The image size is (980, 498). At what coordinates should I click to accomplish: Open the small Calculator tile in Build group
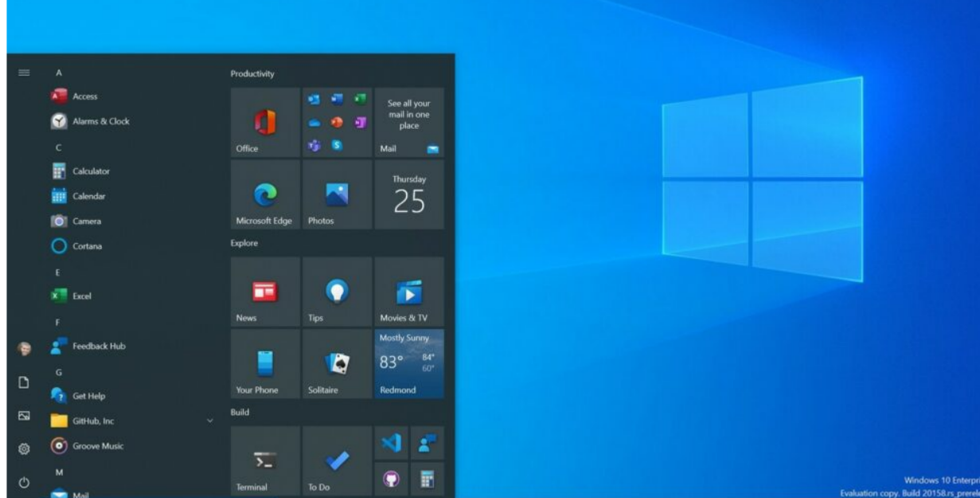[428, 480]
